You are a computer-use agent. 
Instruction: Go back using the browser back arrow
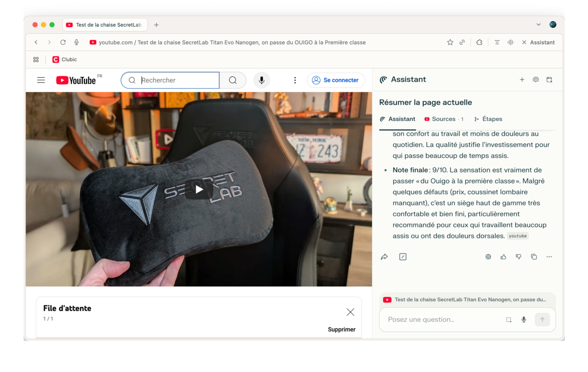click(x=36, y=43)
